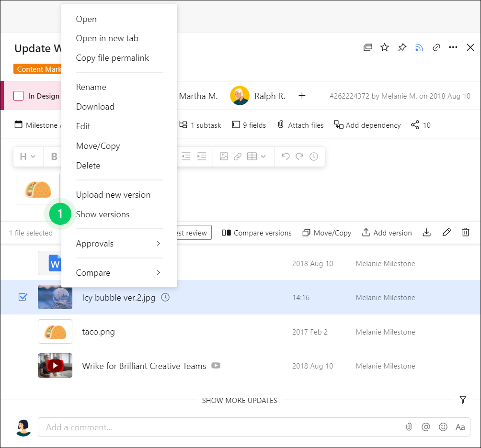481x448 pixels.
Task: Click the follow feed icon
Action: click(419, 47)
